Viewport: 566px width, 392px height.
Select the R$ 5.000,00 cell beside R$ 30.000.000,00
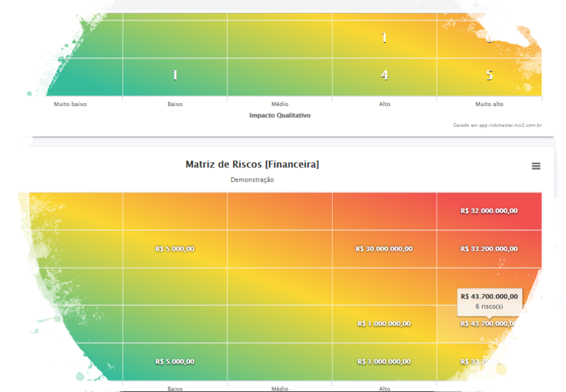175,249
